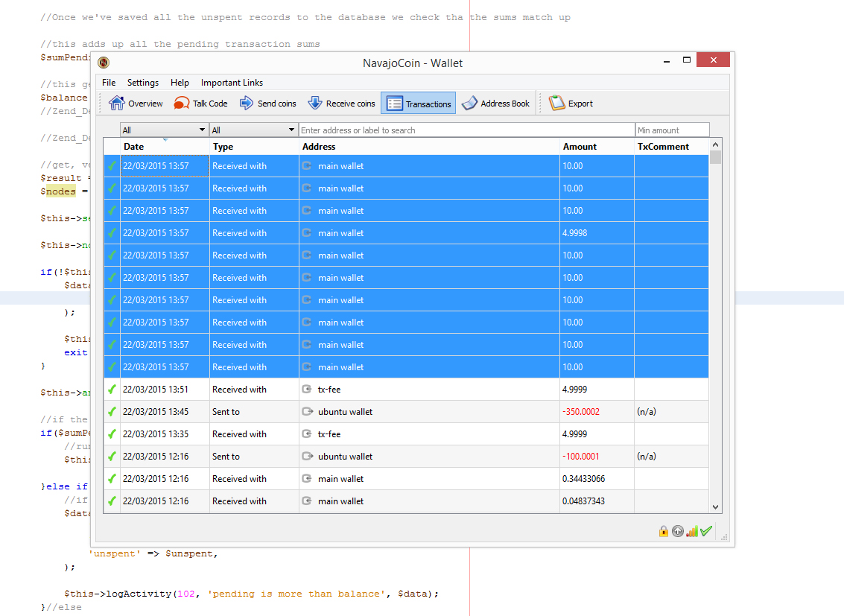844x616 pixels.
Task: Click the green checkmark on the 0.34433066 row
Action: [112, 479]
